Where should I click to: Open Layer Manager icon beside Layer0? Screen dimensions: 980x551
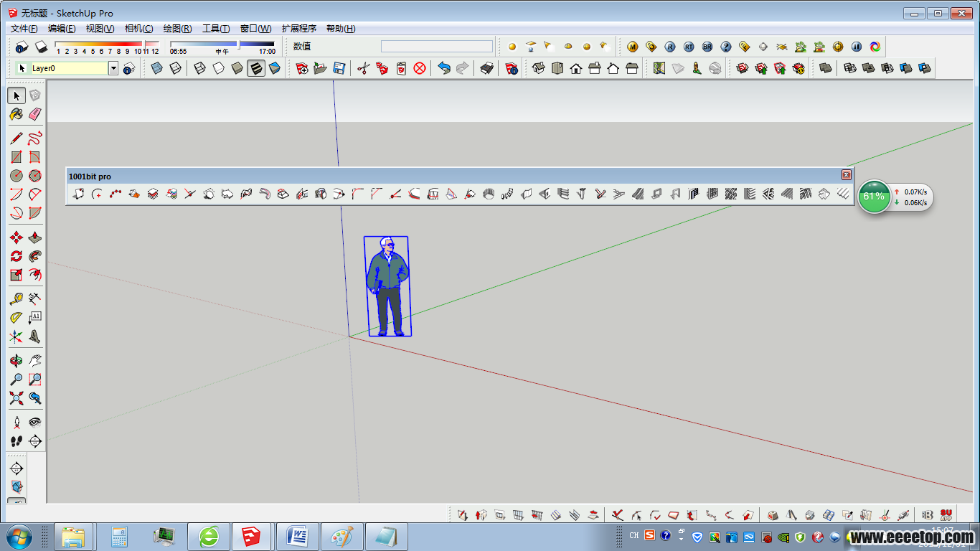tap(129, 68)
